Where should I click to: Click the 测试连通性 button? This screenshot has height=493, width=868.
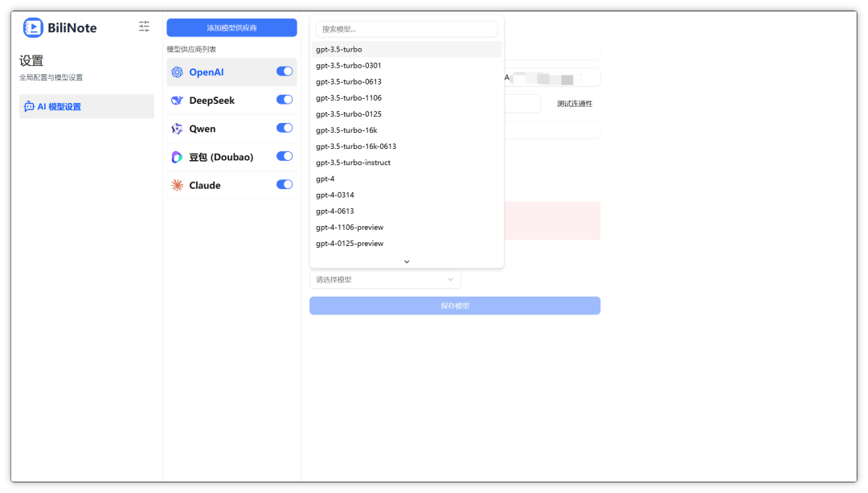(577, 103)
